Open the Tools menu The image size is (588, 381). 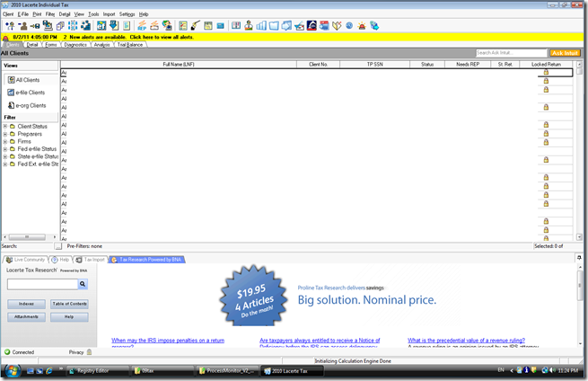coord(93,14)
